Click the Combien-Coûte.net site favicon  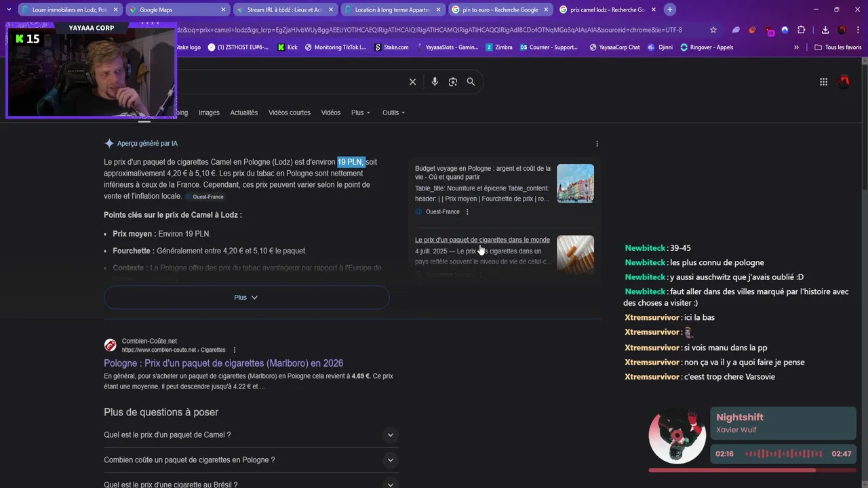(110, 345)
